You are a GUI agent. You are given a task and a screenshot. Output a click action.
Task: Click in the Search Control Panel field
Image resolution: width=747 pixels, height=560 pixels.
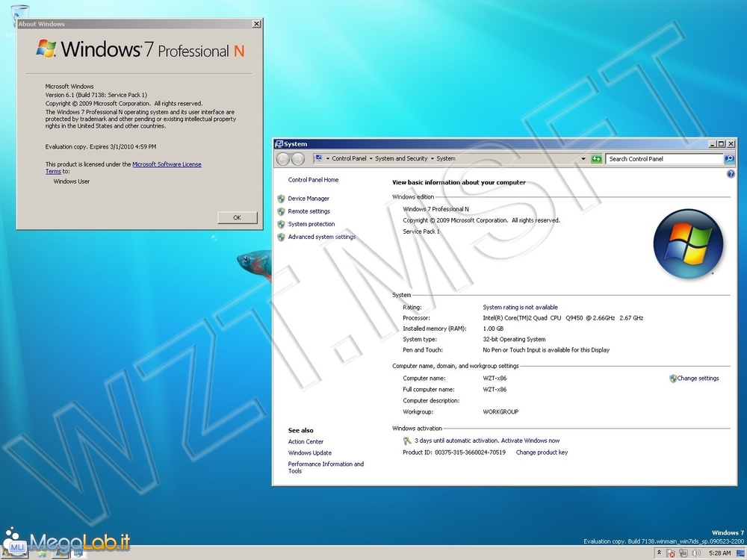coord(664,159)
